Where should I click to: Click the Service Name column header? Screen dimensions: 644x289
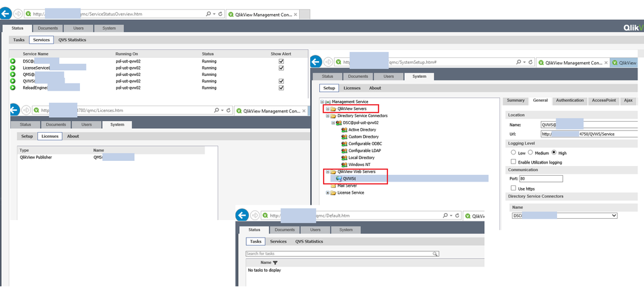(x=35, y=53)
